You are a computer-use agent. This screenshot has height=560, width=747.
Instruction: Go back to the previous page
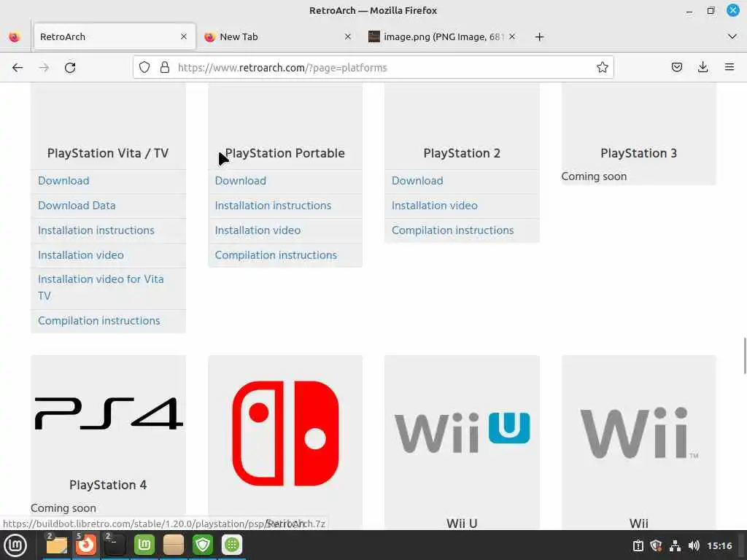pos(18,68)
